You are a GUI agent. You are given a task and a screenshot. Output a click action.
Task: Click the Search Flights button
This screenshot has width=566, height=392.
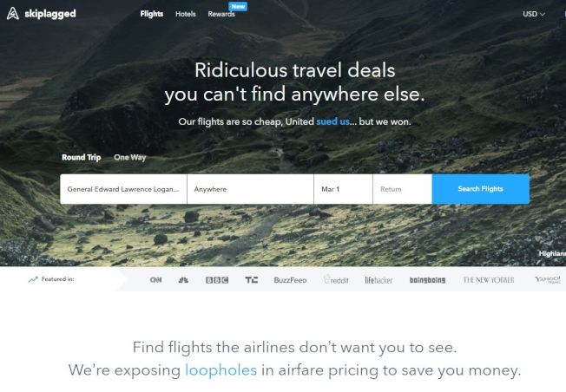(481, 189)
